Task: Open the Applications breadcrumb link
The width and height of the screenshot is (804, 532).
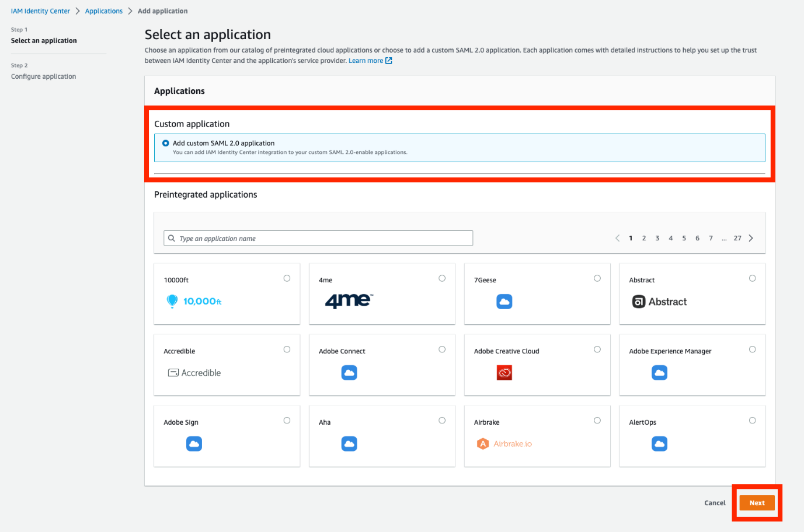Action: (x=104, y=11)
